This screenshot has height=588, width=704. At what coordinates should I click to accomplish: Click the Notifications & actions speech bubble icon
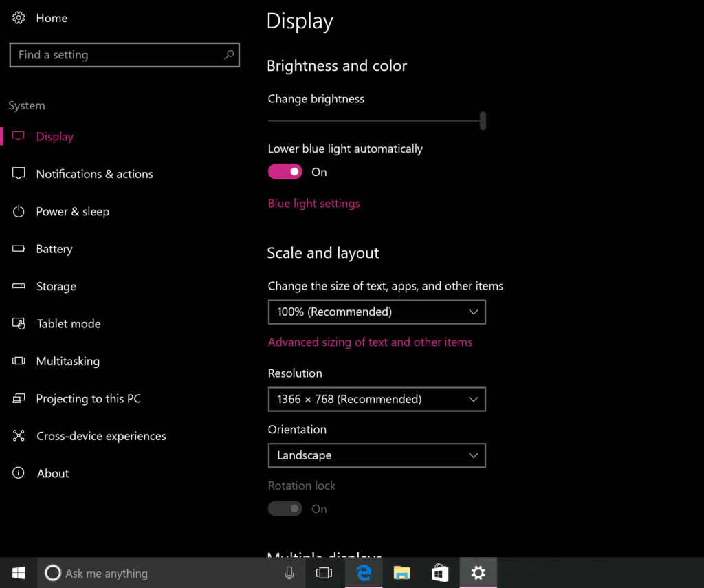point(19,174)
